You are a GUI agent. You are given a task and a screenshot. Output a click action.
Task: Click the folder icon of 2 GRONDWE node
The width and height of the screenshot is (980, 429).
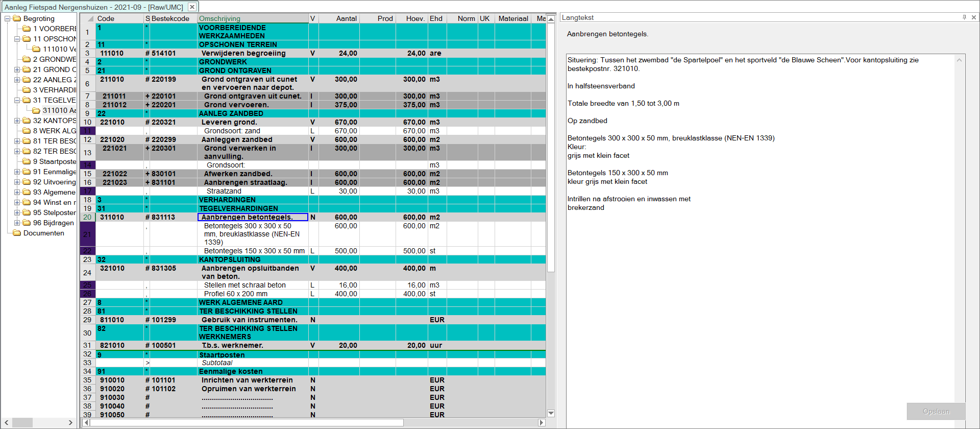pyautogui.click(x=27, y=59)
